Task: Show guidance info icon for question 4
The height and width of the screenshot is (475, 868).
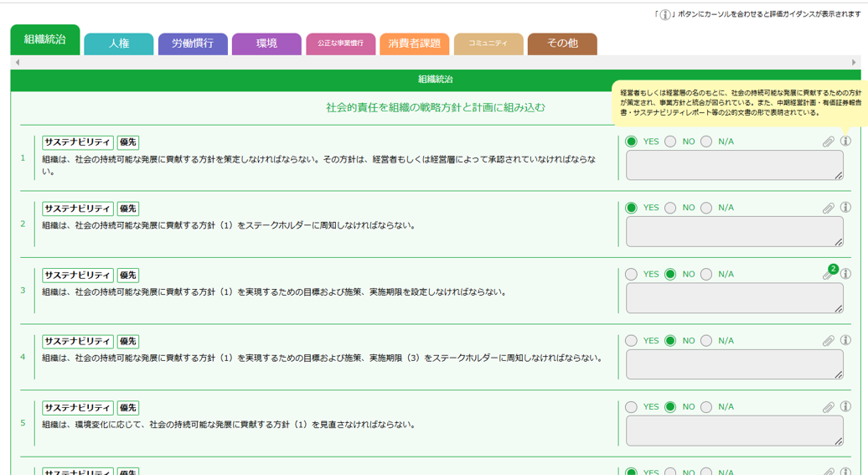Action: (x=845, y=340)
